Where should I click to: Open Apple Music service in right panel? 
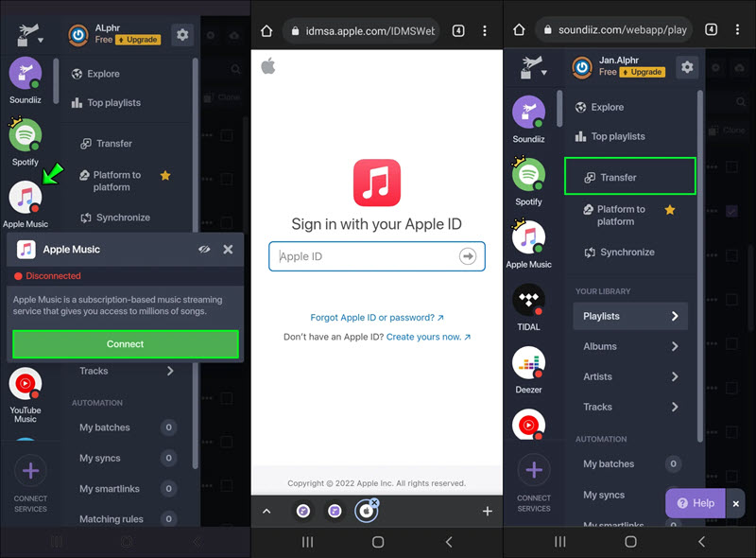click(x=528, y=237)
